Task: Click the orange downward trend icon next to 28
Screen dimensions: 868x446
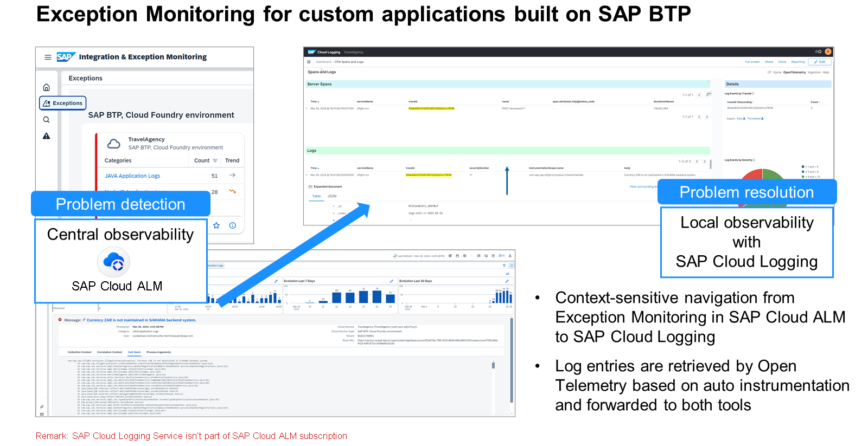Action: coord(232,191)
